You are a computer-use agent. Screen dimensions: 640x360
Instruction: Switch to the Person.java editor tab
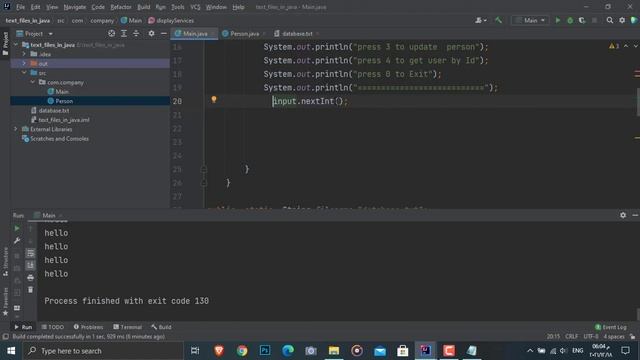(243, 33)
